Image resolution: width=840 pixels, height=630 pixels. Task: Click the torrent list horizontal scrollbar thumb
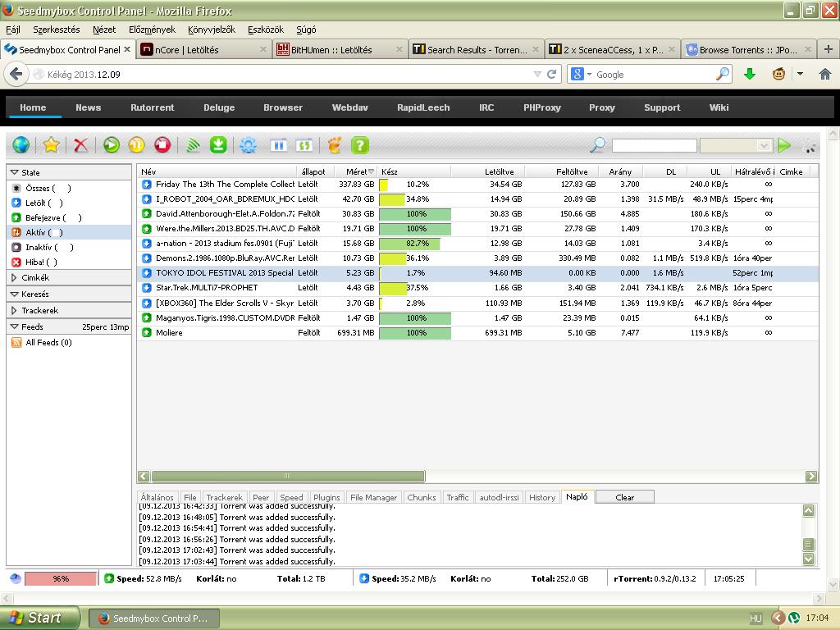coord(288,476)
